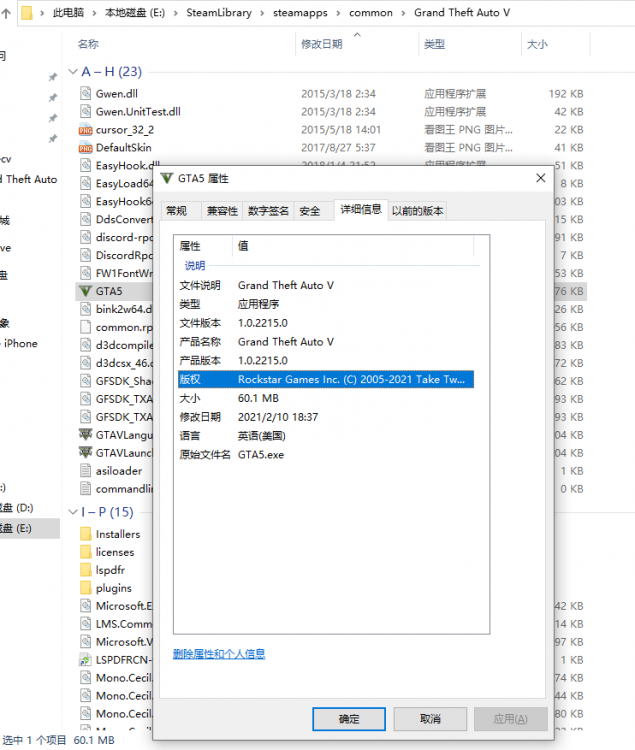Viewport: 635px width, 750px height.
Task: Switch to the 兼容性 tab
Action: click(222, 211)
